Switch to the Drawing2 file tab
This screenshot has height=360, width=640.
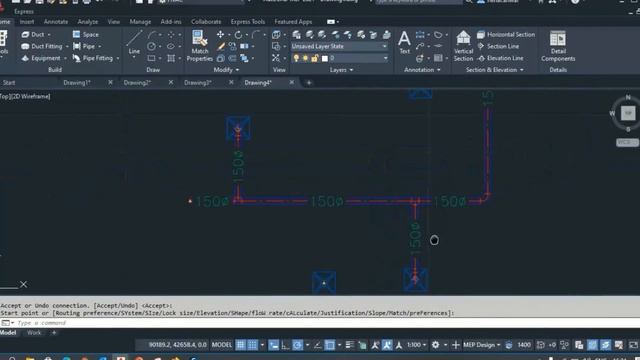(x=138, y=83)
